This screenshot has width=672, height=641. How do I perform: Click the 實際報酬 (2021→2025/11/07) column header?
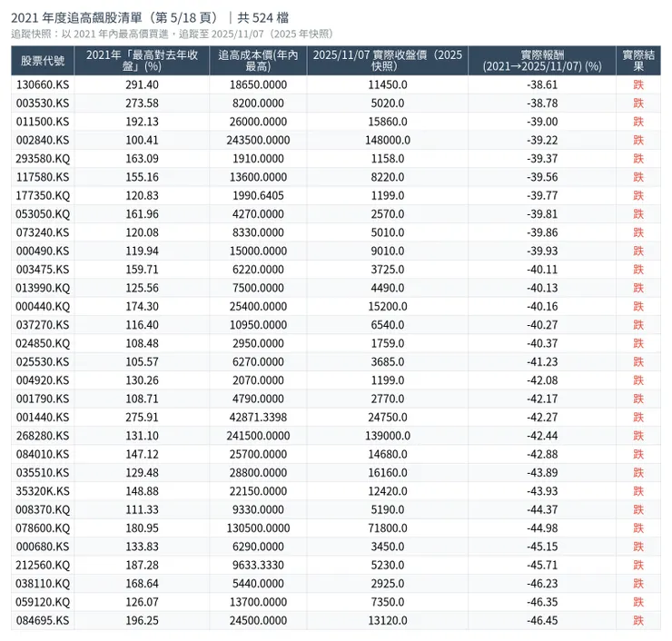coord(542,61)
